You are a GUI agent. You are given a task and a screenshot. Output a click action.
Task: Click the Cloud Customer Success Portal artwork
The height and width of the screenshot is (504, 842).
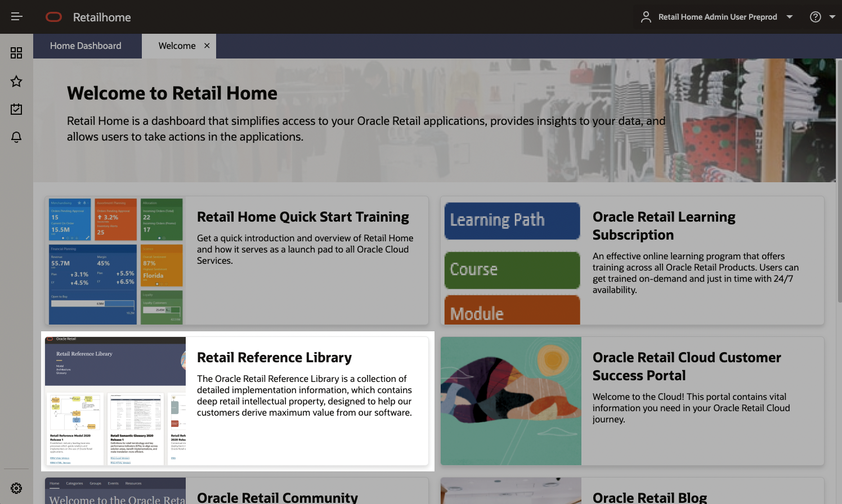tap(511, 401)
